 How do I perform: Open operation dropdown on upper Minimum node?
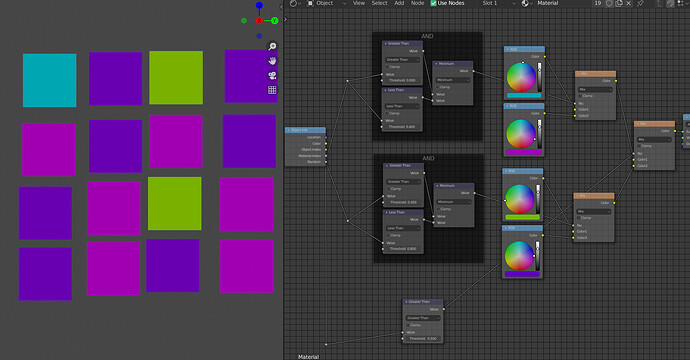pos(453,80)
